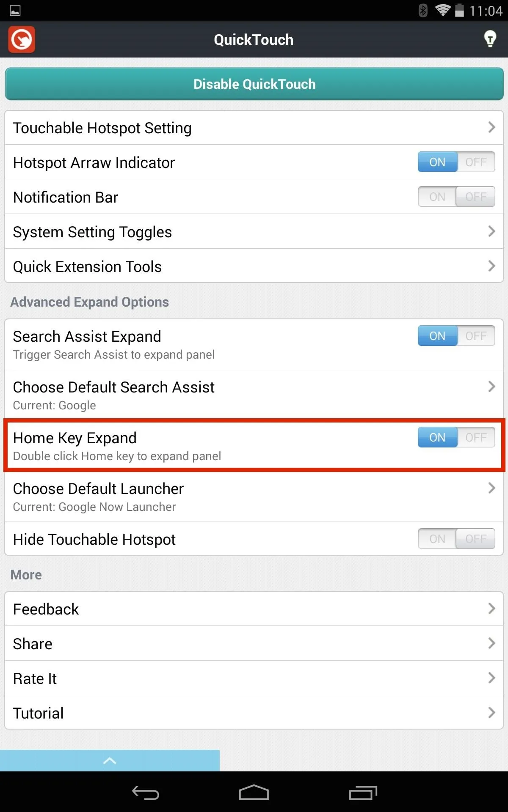
Task: Expand System Setting Toggles arrow
Action: 491,231
